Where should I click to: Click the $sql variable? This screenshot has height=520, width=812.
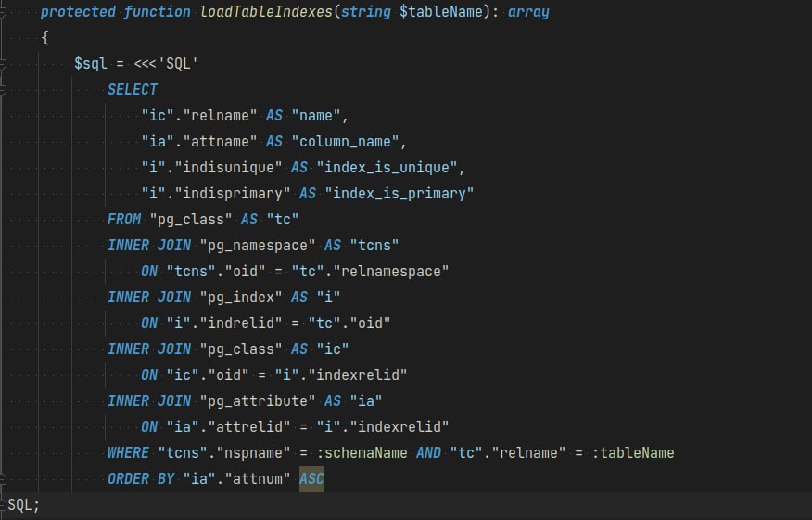pos(91,64)
